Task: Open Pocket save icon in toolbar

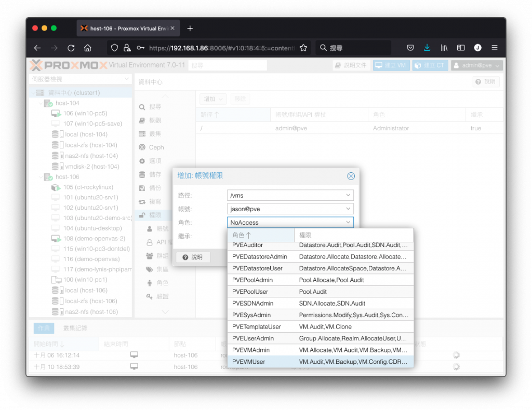Action: pos(410,48)
